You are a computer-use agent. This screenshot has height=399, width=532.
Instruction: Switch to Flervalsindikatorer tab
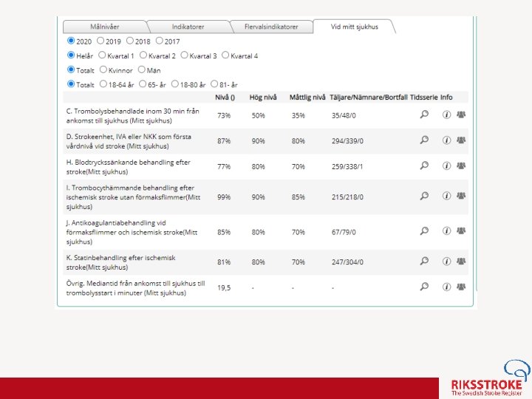[x=271, y=27]
